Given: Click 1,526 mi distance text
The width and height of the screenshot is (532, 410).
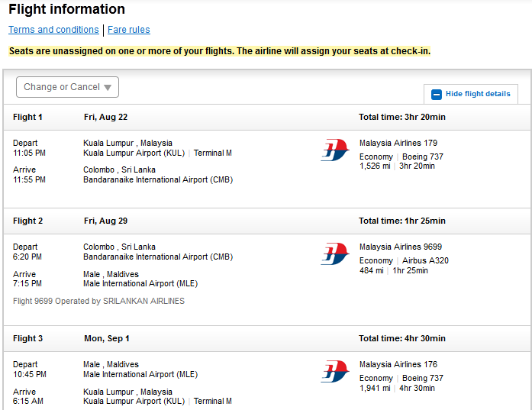Looking at the screenshot, I should pyautogui.click(x=375, y=166).
